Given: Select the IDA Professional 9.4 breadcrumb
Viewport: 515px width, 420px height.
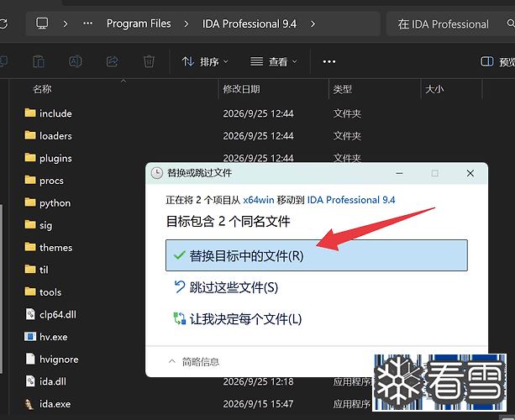Looking at the screenshot, I should point(250,24).
